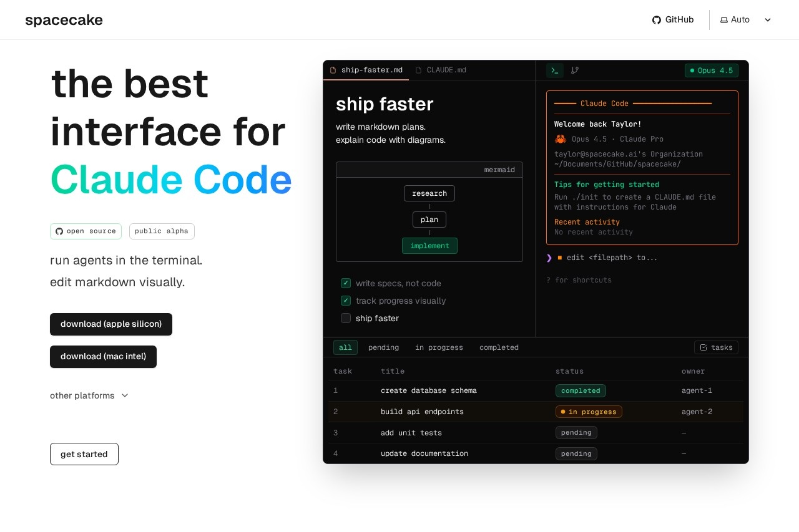Click the crab Claude mascot icon

560,139
